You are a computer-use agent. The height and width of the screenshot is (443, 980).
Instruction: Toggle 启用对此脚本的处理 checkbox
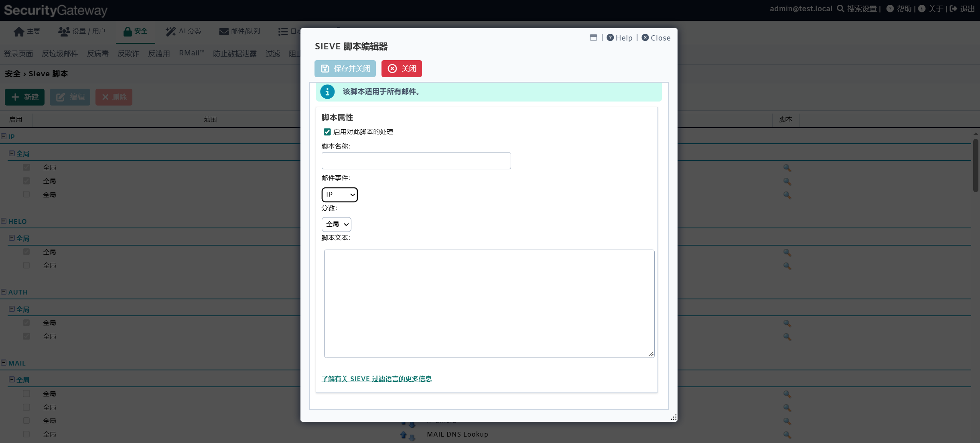[327, 132]
